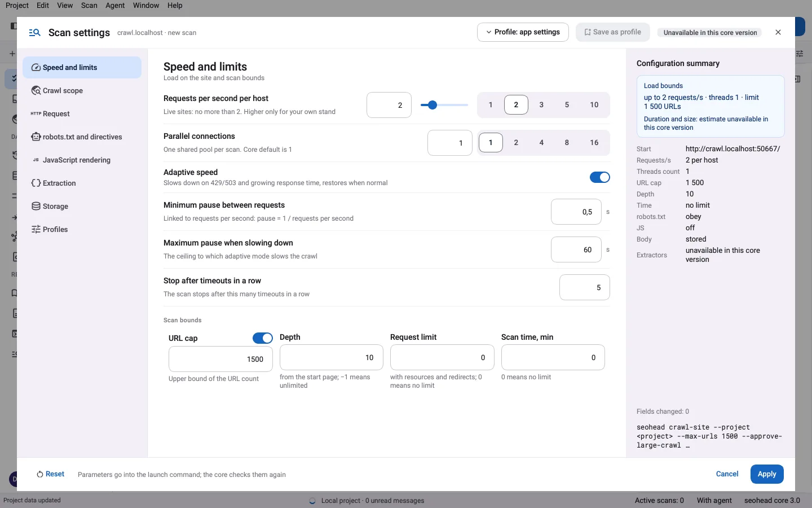Screen dimensions: 812x508
Task: Set parallel connections preset to 4
Action: pos(541,143)
